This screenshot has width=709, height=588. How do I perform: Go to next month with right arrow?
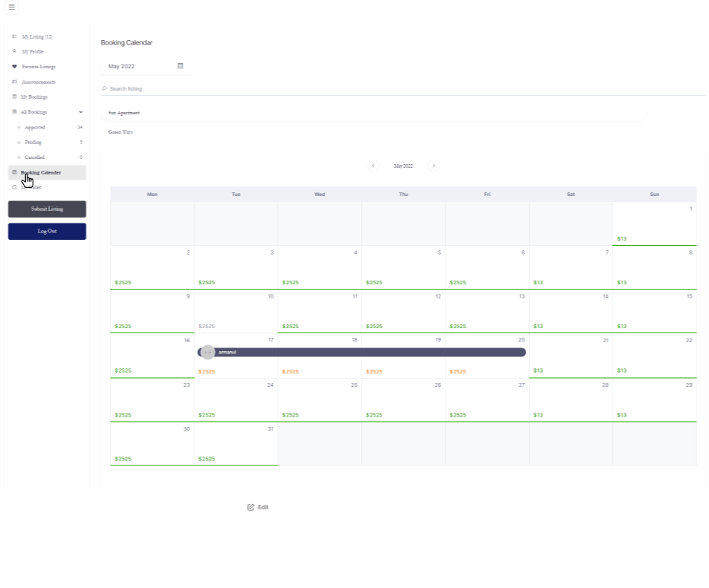(x=434, y=166)
